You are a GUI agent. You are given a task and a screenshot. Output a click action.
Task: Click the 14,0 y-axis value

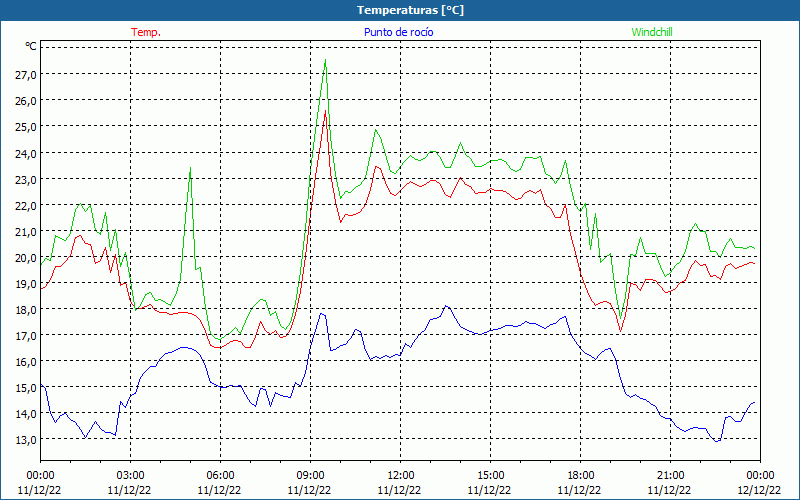click(x=26, y=414)
